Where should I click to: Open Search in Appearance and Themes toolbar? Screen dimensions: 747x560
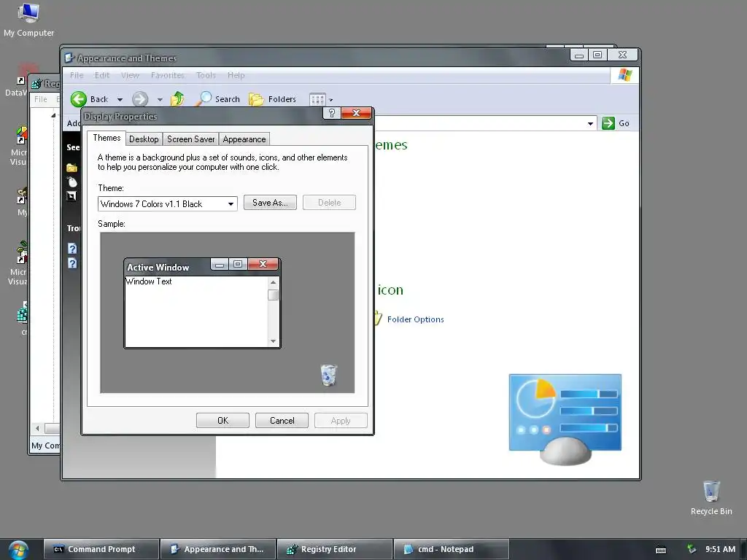pos(218,99)
